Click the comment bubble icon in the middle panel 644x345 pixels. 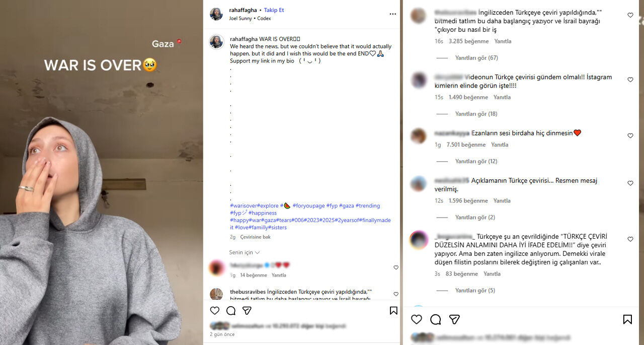[231, 311]
